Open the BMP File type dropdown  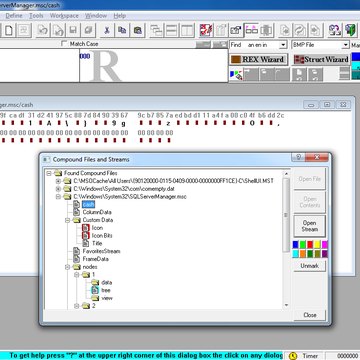coord(345,45)
